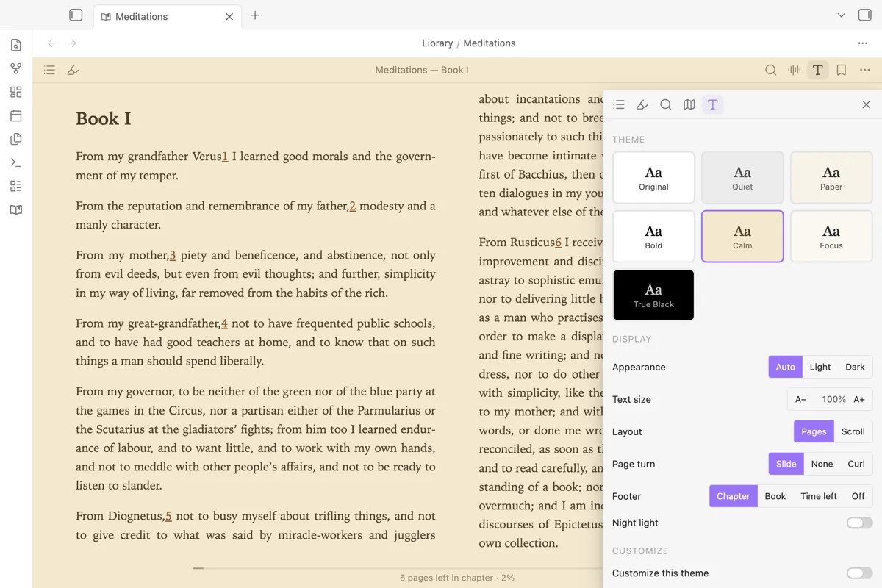Decrease text size with A−

tap(801, 399)
